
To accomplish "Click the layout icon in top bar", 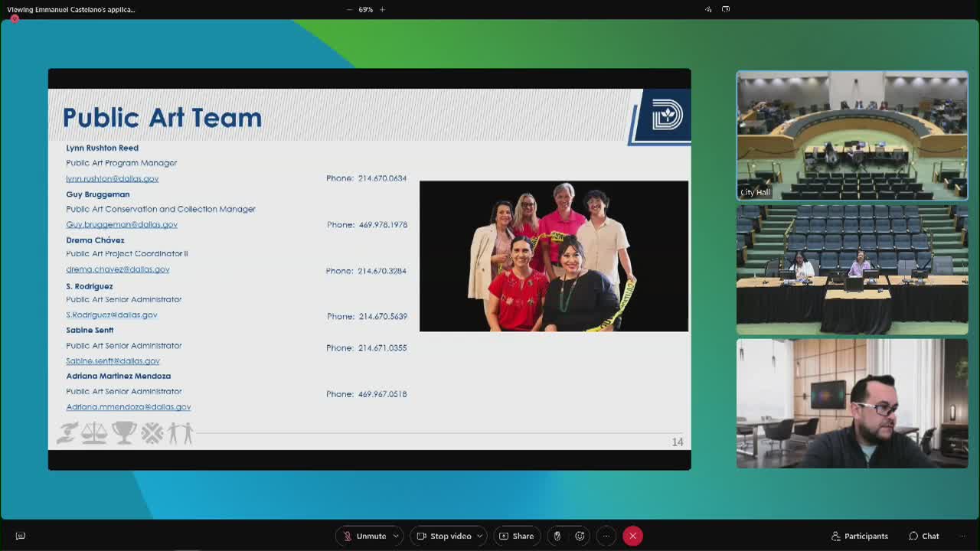I will point(708,9).
